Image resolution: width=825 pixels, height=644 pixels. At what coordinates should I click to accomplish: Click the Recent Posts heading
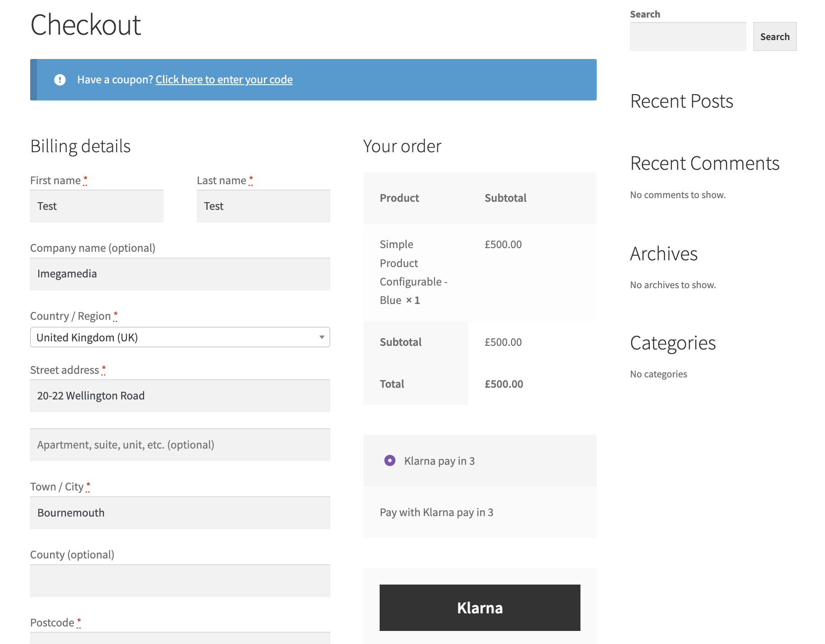tap(681, 101)
